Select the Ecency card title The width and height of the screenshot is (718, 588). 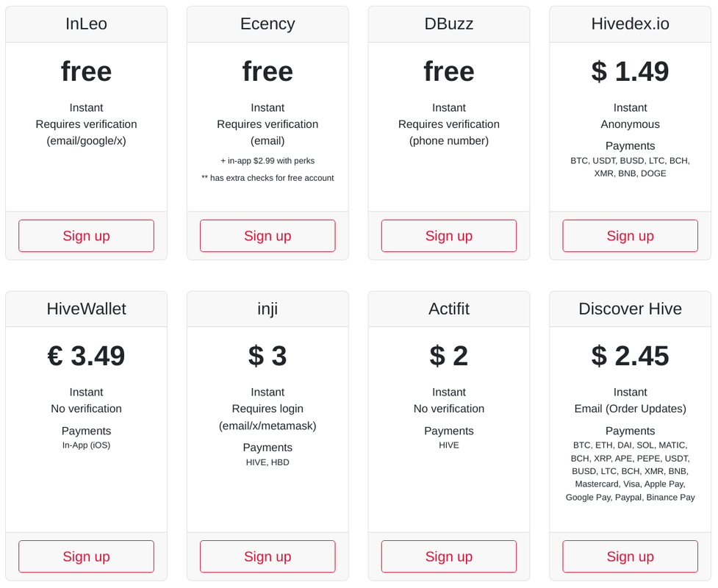point(268,24)
